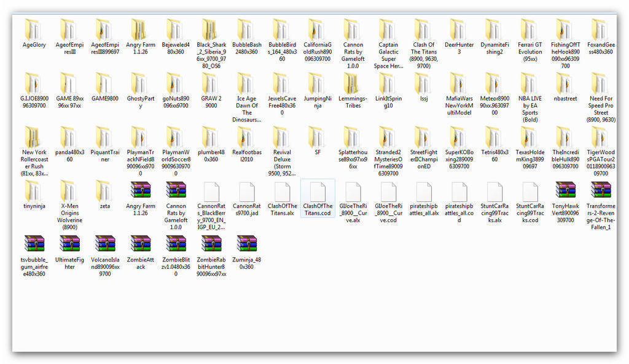Viewport: 629px width, 364px height.
Task: Click the 'AgeofEmpiresIII899697' folder name
Action: tap(105, 48)
